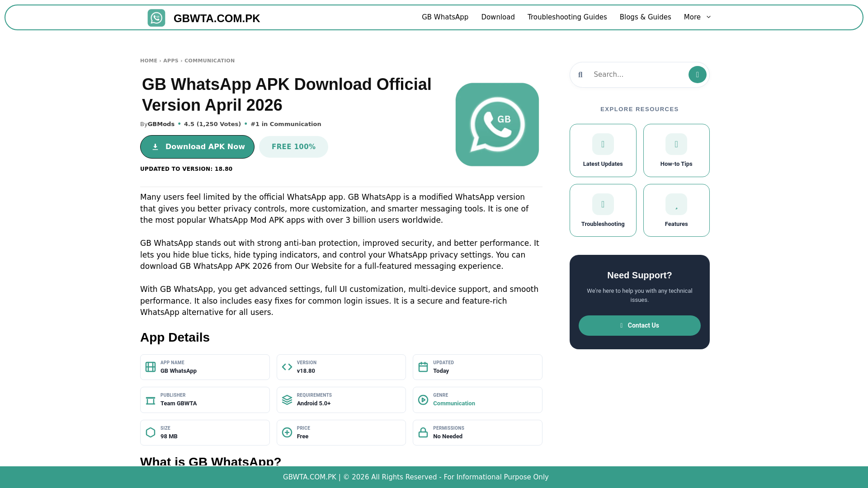This screenshot has height=488, width=868.
Task: Click the Download APK Now button
Action: [x=197, y=147]
